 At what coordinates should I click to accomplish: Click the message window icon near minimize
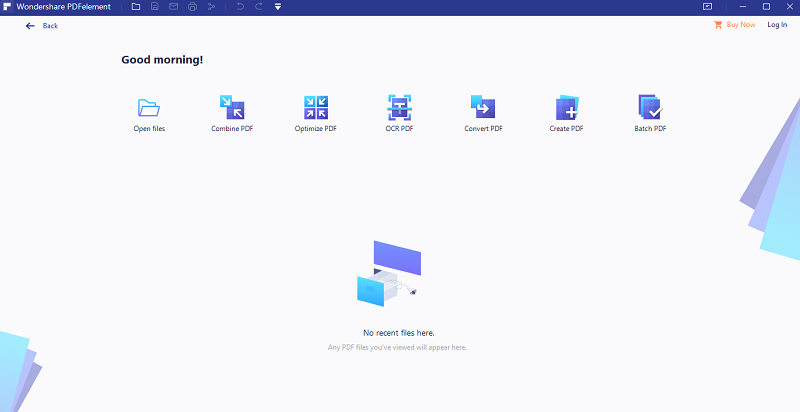[708, 7]
